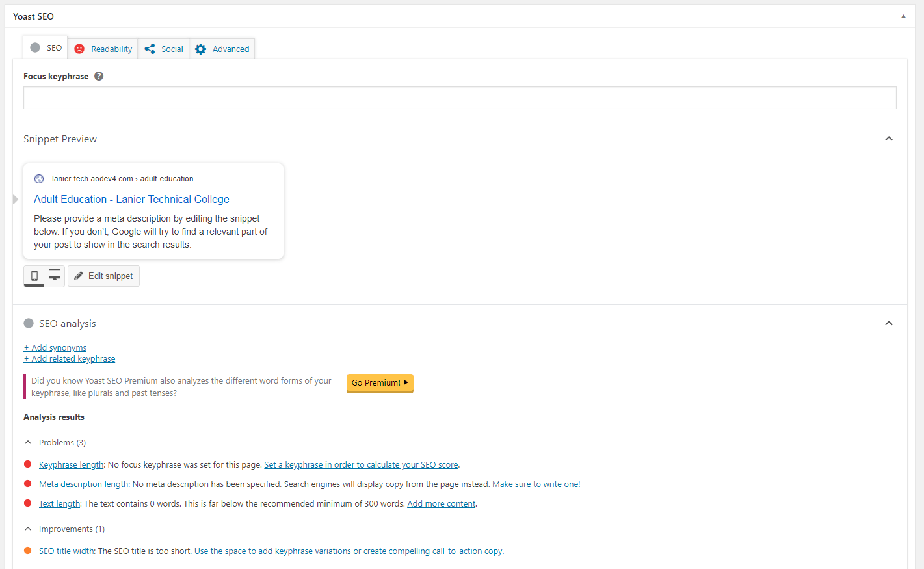Click the Go Premium button
Image resolution: width=924 pixels, height=569 pixels.
380,383
